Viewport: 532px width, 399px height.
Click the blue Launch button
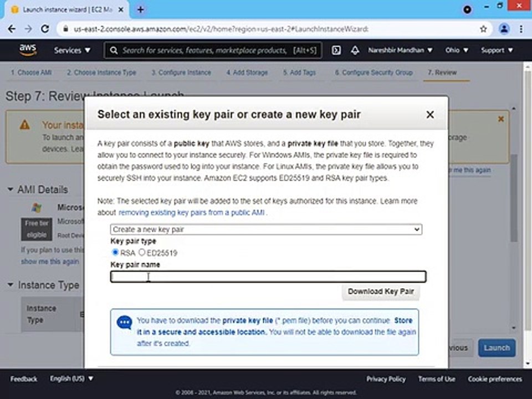(497, 348)
